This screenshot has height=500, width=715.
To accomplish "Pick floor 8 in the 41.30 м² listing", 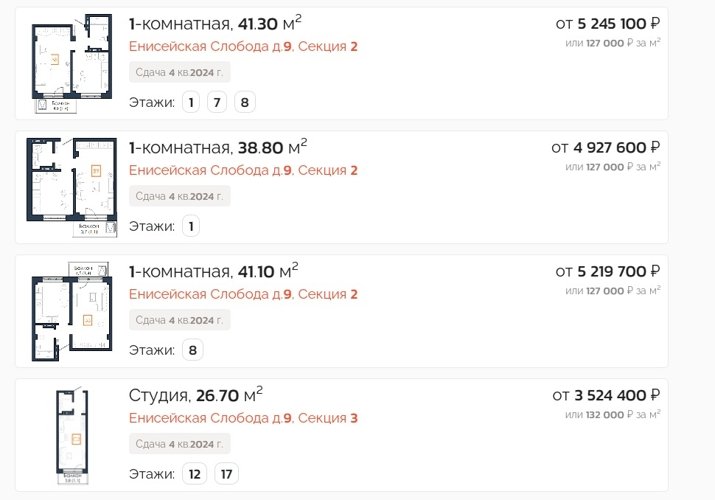I will pos(245,102).
